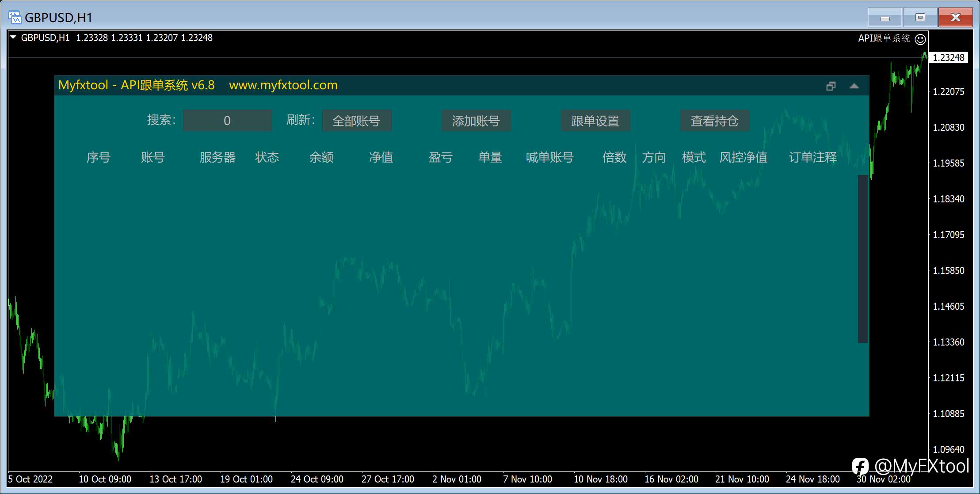
Task: Click the smiley face EA icon
Action: click(920, 39)
